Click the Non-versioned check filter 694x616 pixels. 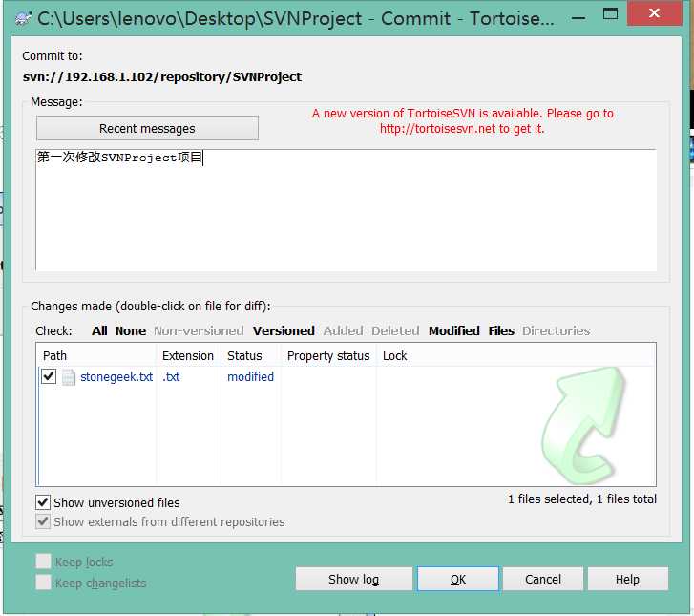click(199, 330)
